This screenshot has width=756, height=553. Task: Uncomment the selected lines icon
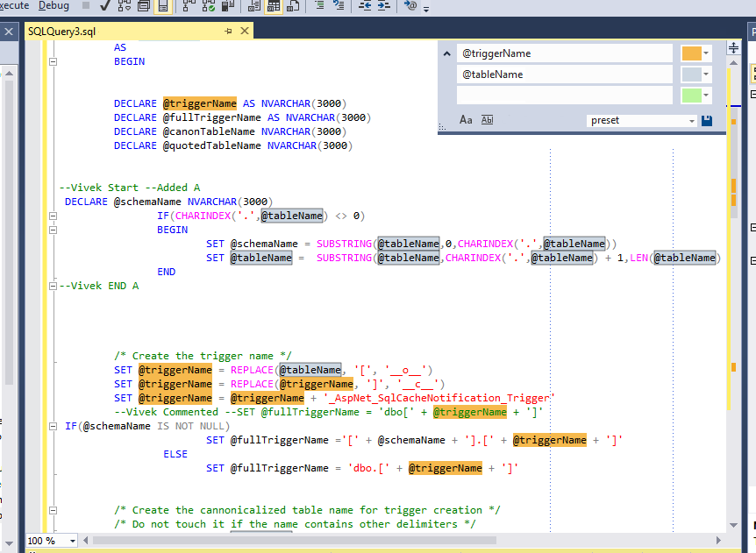click(x=339, y=5)
